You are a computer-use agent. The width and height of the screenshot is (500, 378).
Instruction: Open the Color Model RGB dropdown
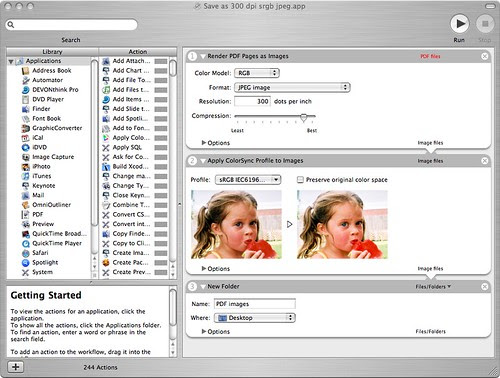pyautogui.click(x=257, y=73)
